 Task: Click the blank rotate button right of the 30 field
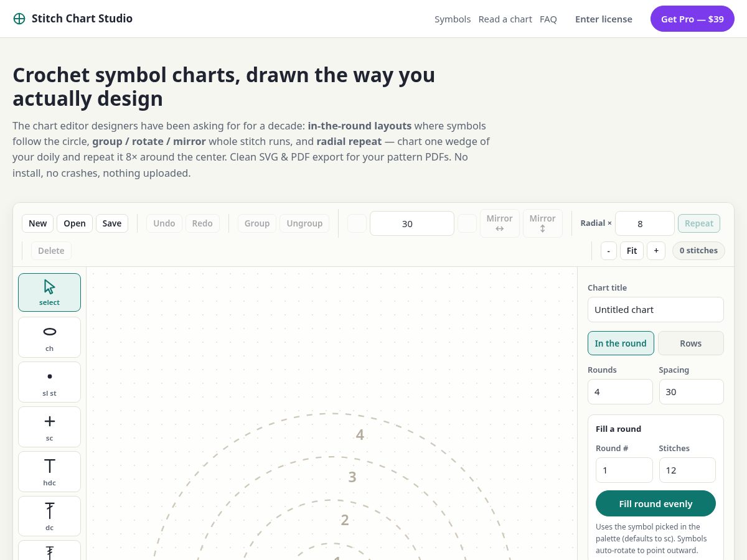(467, 223)
